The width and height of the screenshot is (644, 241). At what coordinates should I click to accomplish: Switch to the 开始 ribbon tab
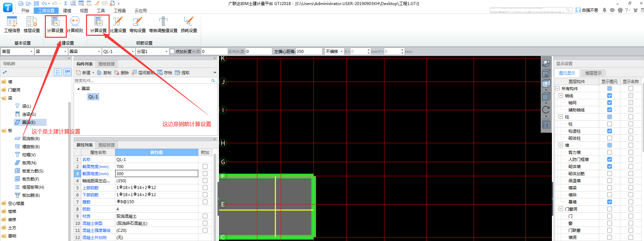click(x=25, y=10)
